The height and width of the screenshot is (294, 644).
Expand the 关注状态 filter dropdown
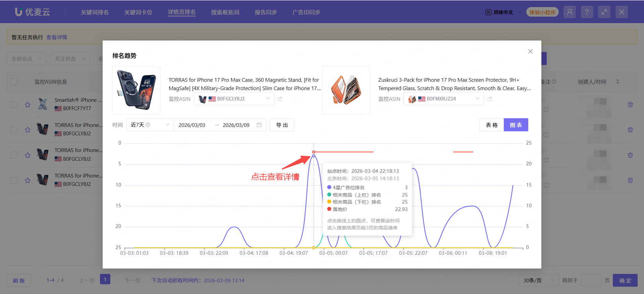coord(70,59)
